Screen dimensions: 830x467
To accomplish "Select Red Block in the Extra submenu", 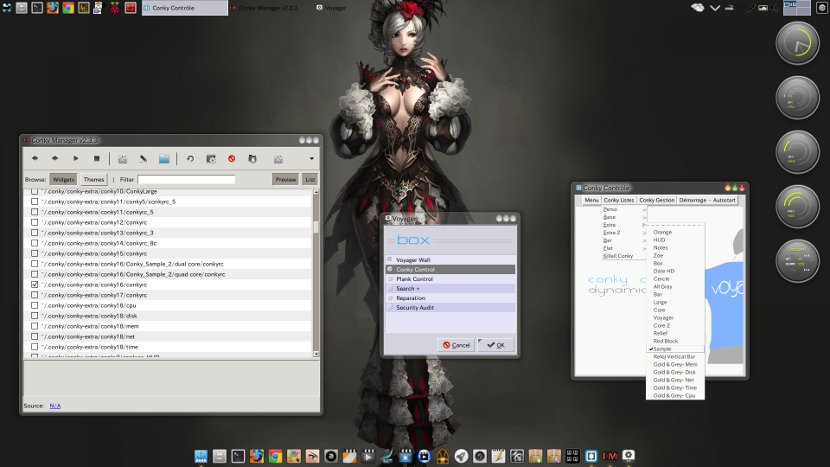I will coord(675,341).
